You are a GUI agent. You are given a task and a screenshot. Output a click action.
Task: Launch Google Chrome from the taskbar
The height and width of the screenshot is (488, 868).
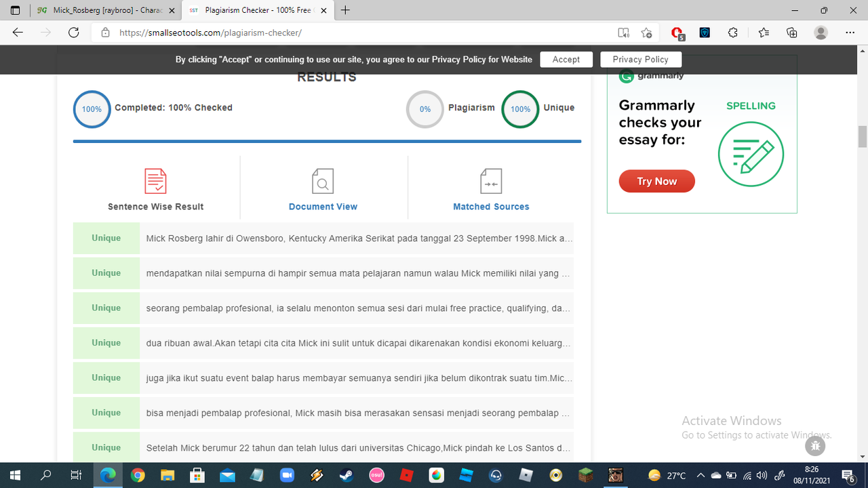pos(138,475)
